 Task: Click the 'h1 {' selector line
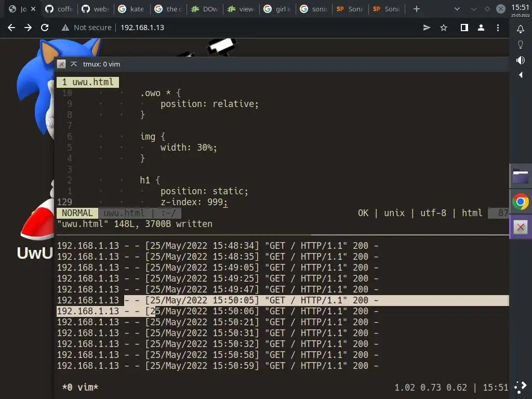(150, 180)
